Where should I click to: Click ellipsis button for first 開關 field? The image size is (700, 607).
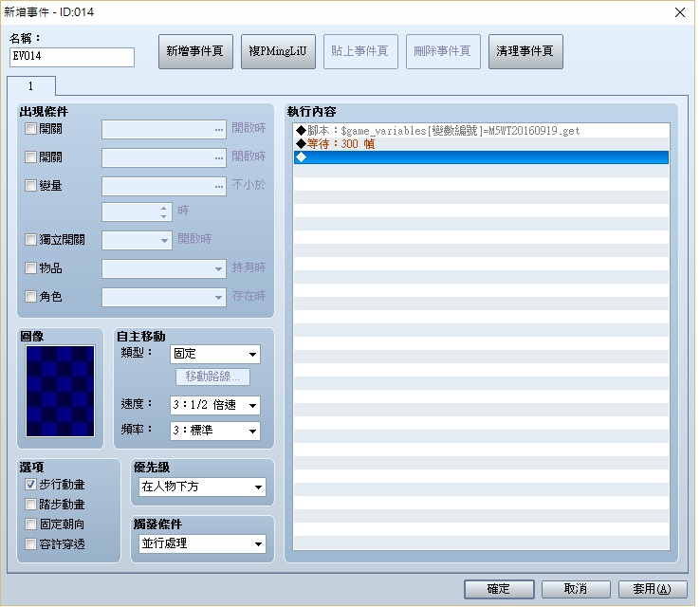click(219, 130)
